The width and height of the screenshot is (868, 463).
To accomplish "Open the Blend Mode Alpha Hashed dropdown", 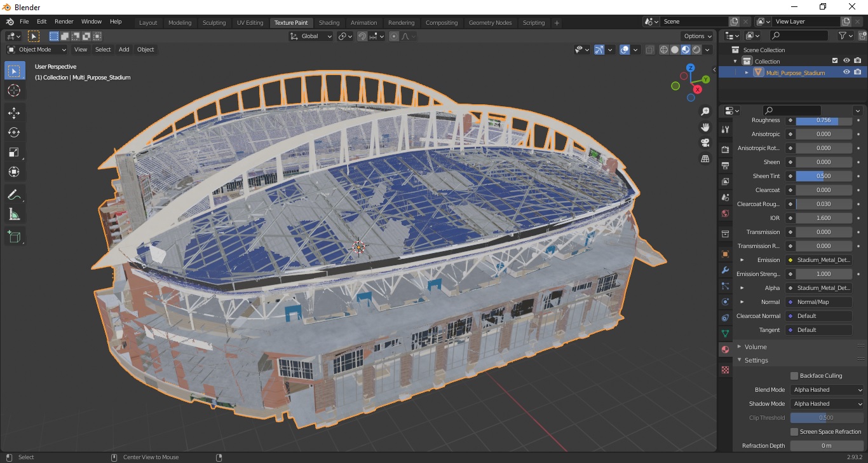I will (x=828, y=390).
